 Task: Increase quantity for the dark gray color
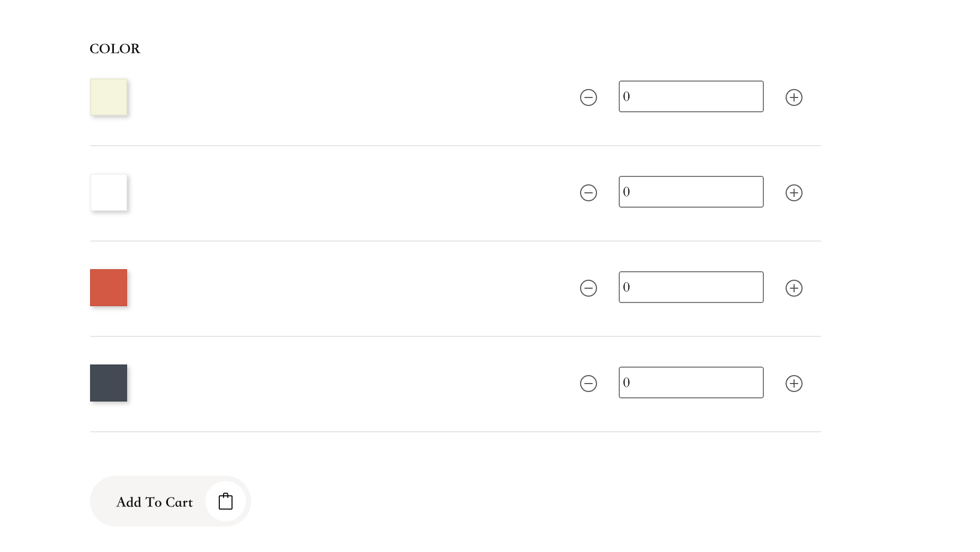pyautogui.click(x=794, y=384)
